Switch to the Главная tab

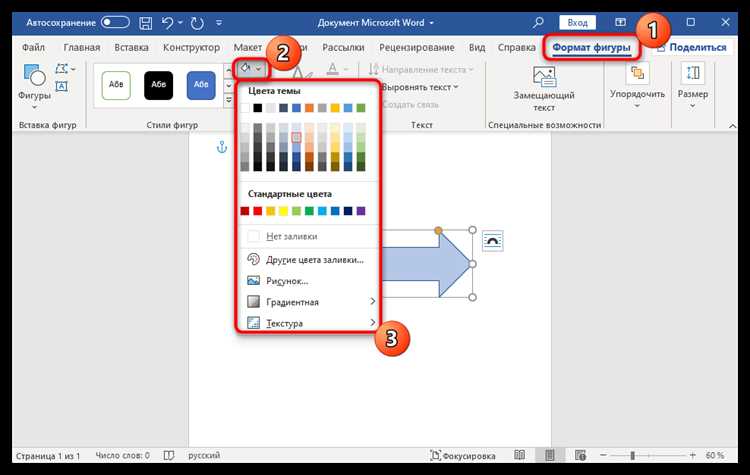(82, 47)
